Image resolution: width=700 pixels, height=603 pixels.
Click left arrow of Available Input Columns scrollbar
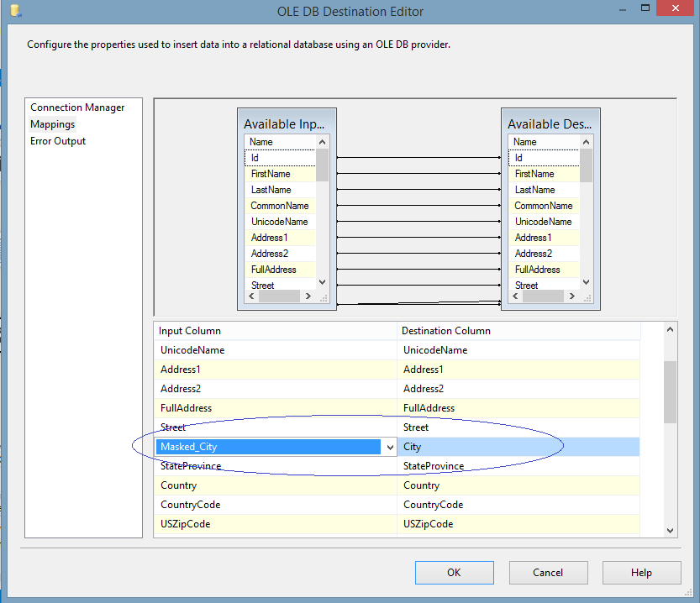coord(252,296)
